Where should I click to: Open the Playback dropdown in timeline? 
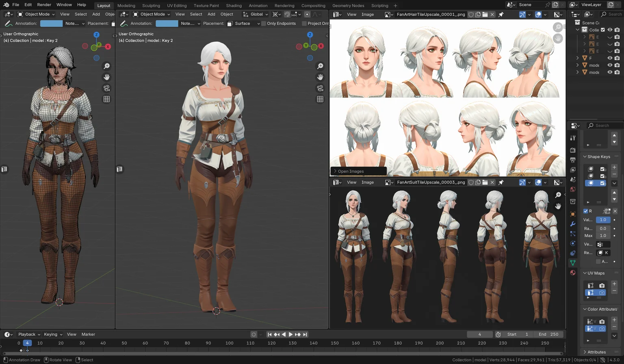[x=29, y=334]
